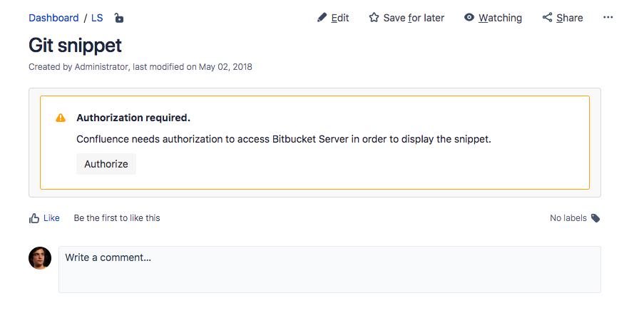Click the No labels text
This screenshot has width=644, height=318.
tap(568, 218)
